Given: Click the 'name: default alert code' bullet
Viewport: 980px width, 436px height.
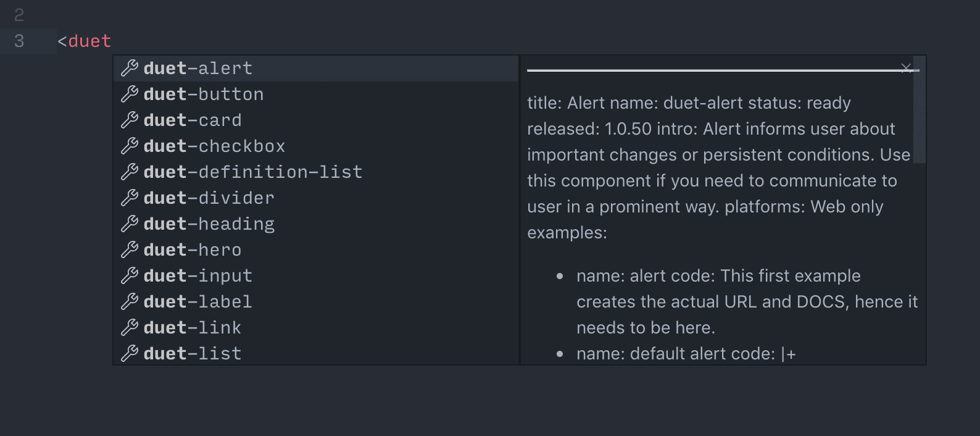Looking at the screenshot, I should click(x=686, y=353).
